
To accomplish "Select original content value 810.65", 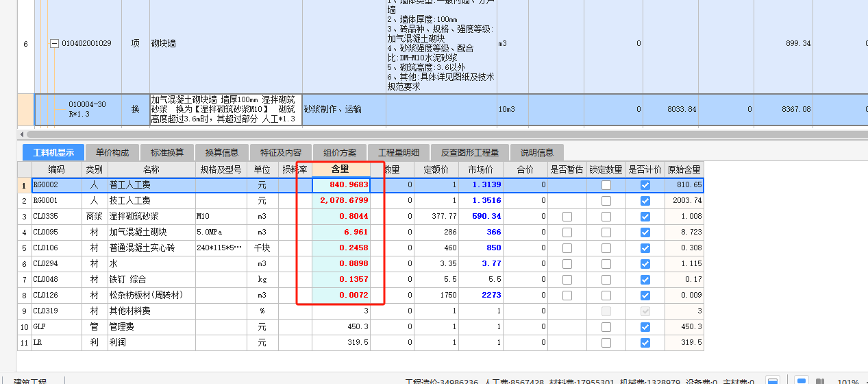I will [x=684, y=185].
